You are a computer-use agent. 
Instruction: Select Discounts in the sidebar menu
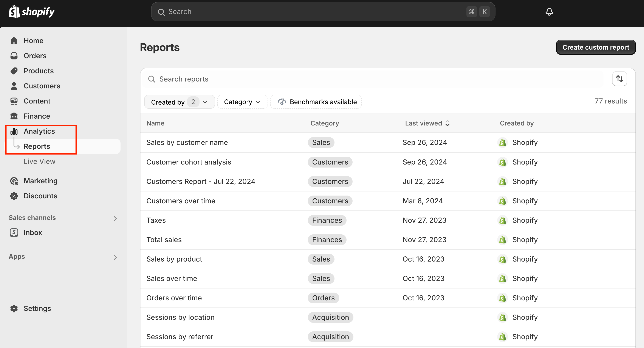tap(40, 196)
